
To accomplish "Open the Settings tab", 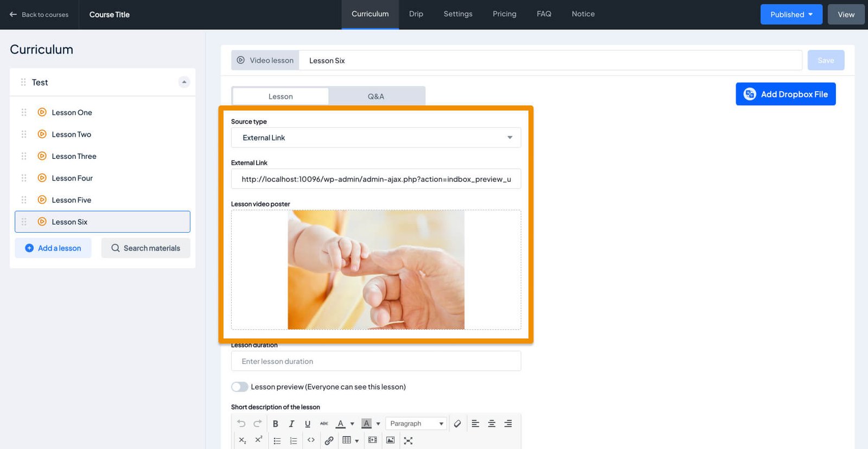I will [x=458, y=14].
